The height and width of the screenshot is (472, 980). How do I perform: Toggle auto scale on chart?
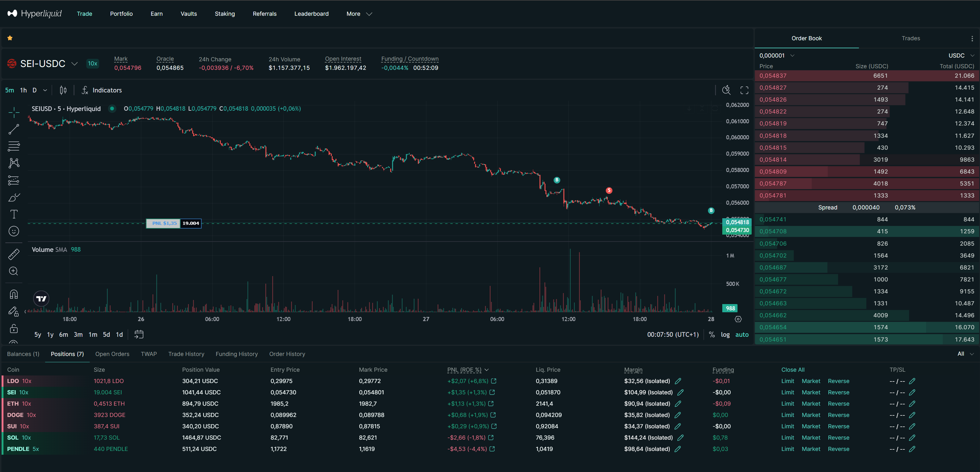[741, 335]
